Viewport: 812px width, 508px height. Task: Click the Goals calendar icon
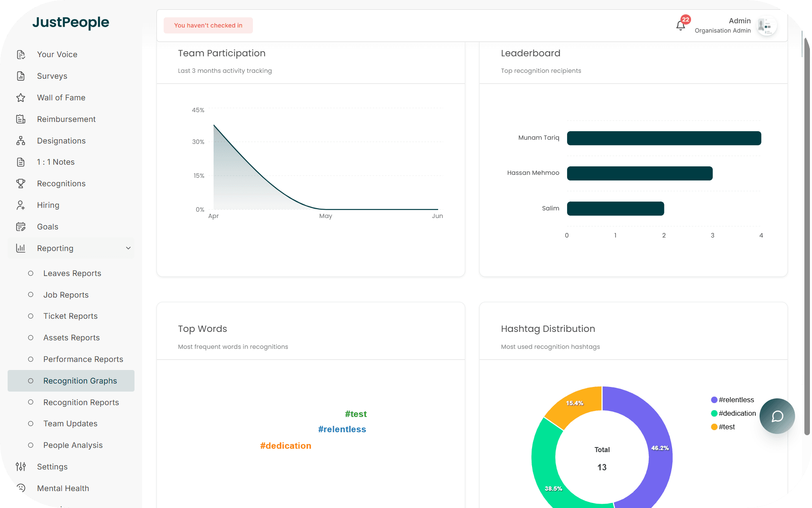(x=21, y=227)
